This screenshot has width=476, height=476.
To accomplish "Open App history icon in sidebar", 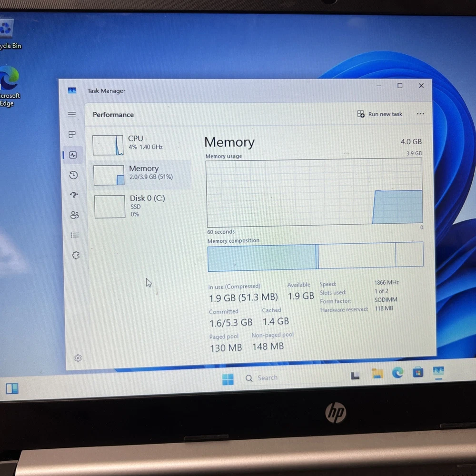I will click(73, 175).
